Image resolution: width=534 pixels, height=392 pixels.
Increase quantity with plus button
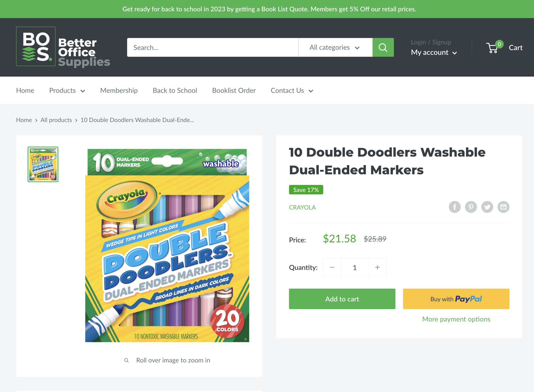(x=377, y=267)
